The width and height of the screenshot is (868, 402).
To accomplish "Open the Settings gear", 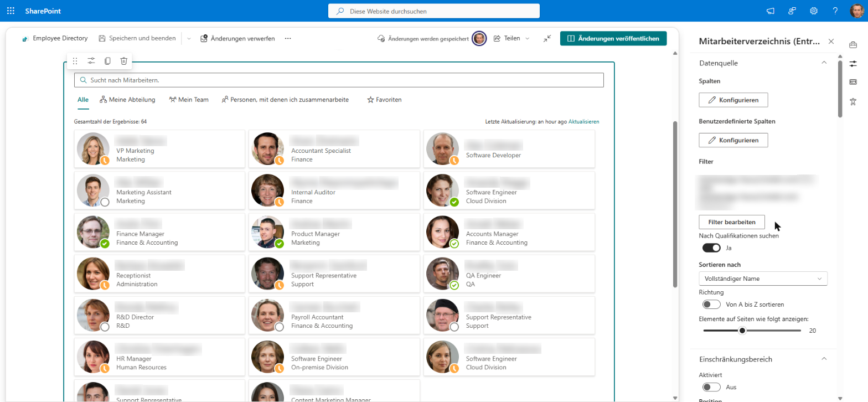I will [x=814, y=11].
